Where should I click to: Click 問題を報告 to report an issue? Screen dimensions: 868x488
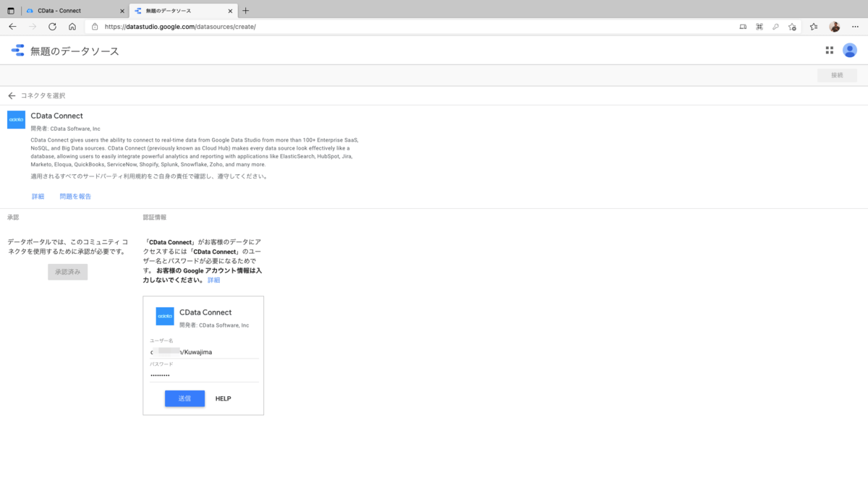click(x=75, y=197)
